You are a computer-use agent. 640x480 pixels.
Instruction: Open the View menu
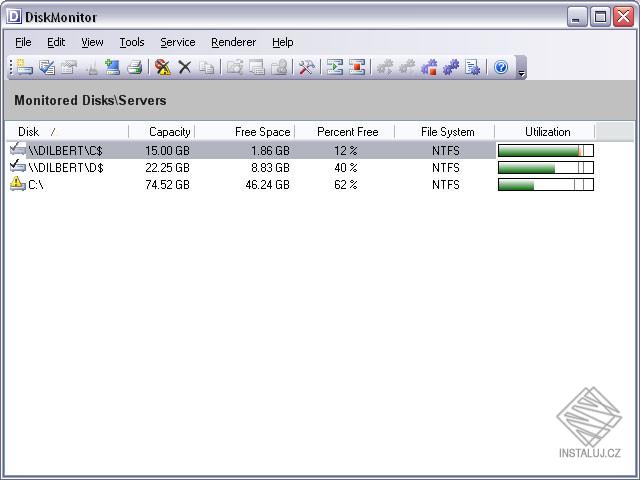(x=92, y=42)
